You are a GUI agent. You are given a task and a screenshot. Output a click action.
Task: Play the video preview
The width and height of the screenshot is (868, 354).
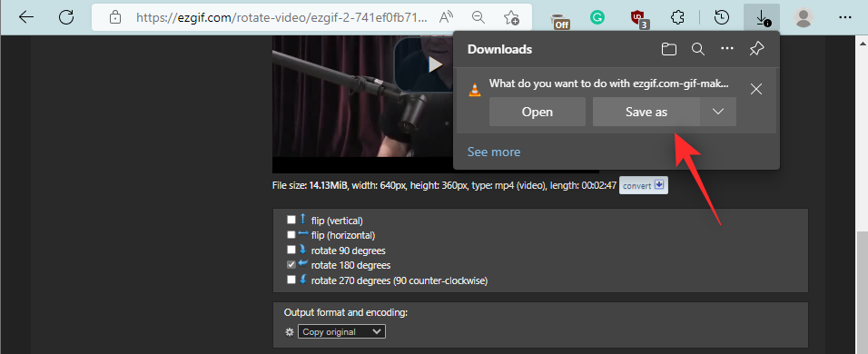pyautogui.click(x=436, y=64)
